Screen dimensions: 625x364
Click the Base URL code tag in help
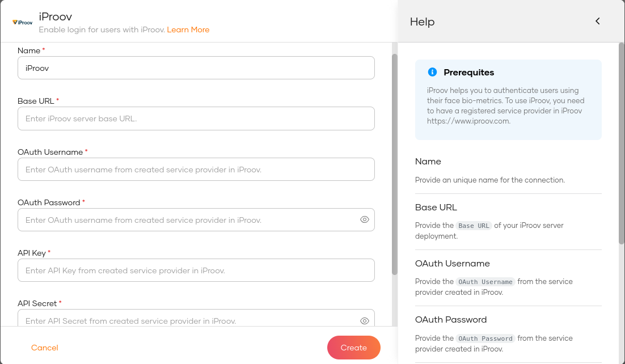(x=474, y=226)
